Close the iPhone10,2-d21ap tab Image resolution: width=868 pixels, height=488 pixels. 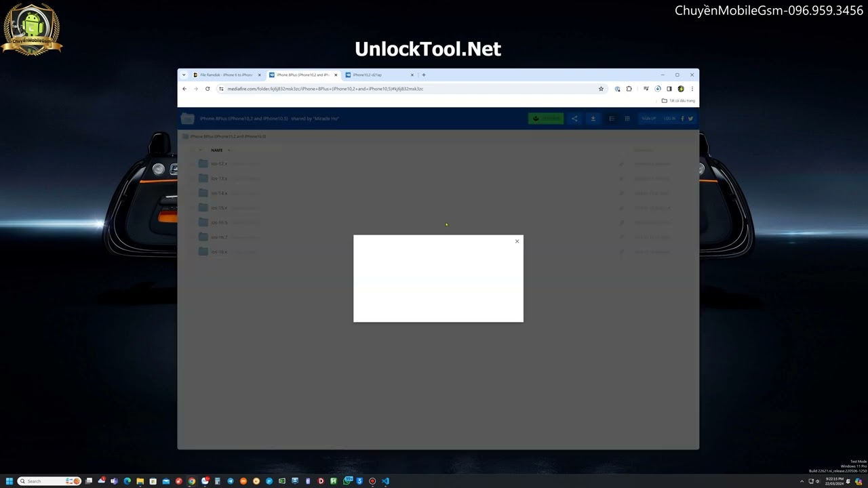tap(412, 75)
